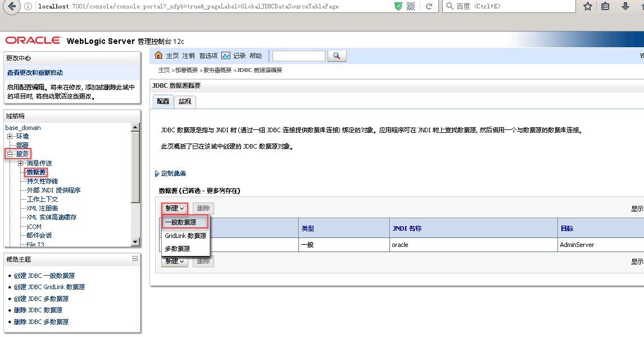644x337 pixels.
Task: Open XML 实体高速缓存 tree item
Action: coord(51,217)
